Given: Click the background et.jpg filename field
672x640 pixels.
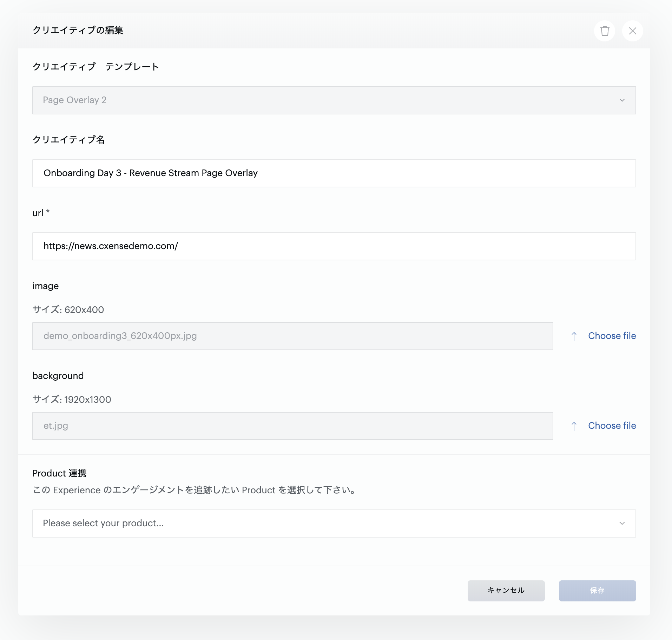Looking at the screenshot, I should [x=293, y=426].
